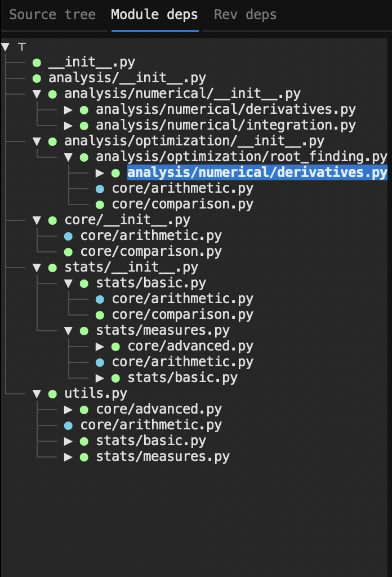
Task: Click green status dot of analysis/__init__.py
Action: pyautogui.click(x=37, y=78)
